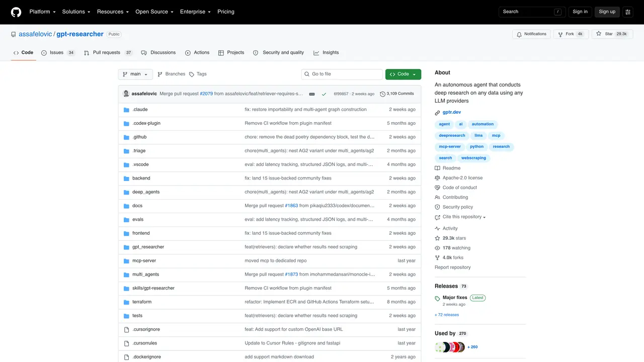
Task: Open the Projects tab
Action: 231,53
